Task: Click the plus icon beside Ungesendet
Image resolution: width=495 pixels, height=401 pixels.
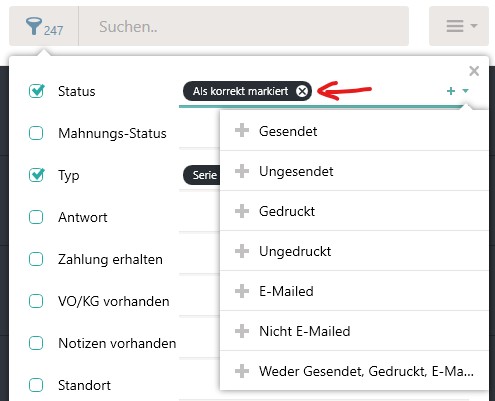Action: point(242,171)
